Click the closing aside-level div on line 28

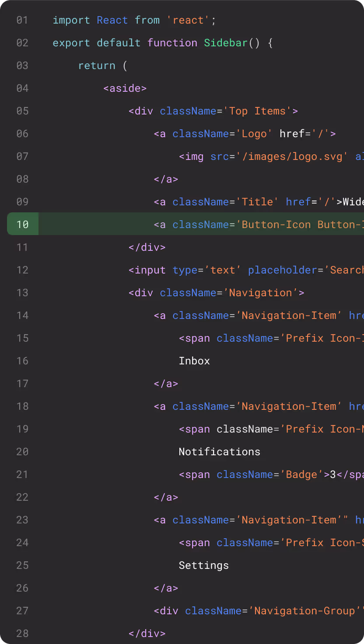147,634
